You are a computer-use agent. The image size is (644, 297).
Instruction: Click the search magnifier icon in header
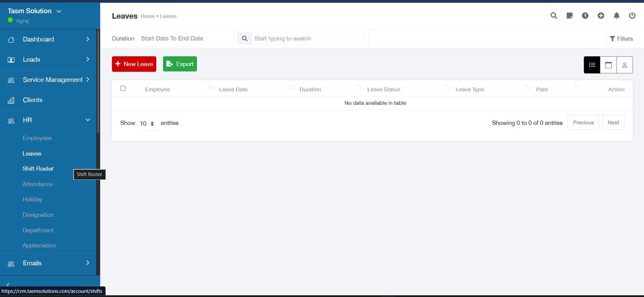[x=554, y=16]
